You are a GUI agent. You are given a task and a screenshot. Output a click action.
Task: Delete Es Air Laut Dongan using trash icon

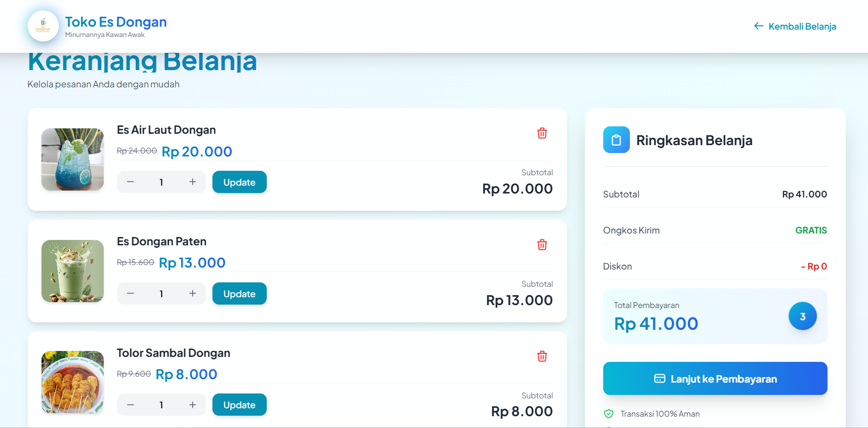coord(542,133)
